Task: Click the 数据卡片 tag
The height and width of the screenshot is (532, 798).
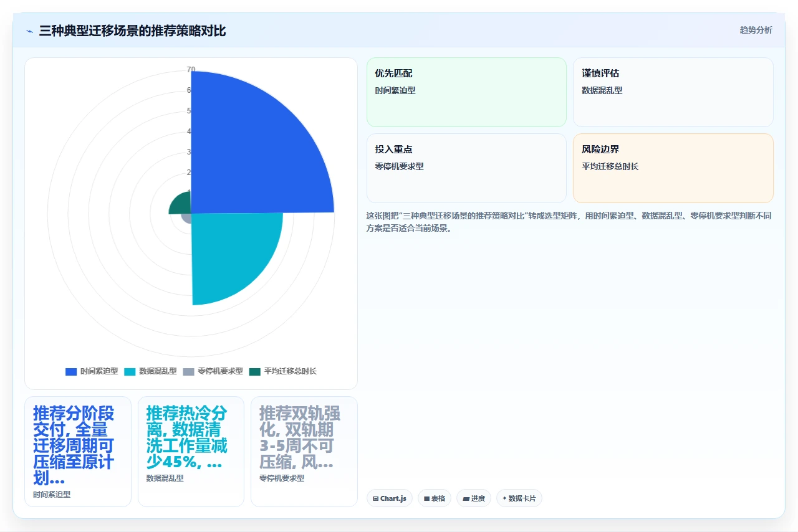Action: coord(519,498)
